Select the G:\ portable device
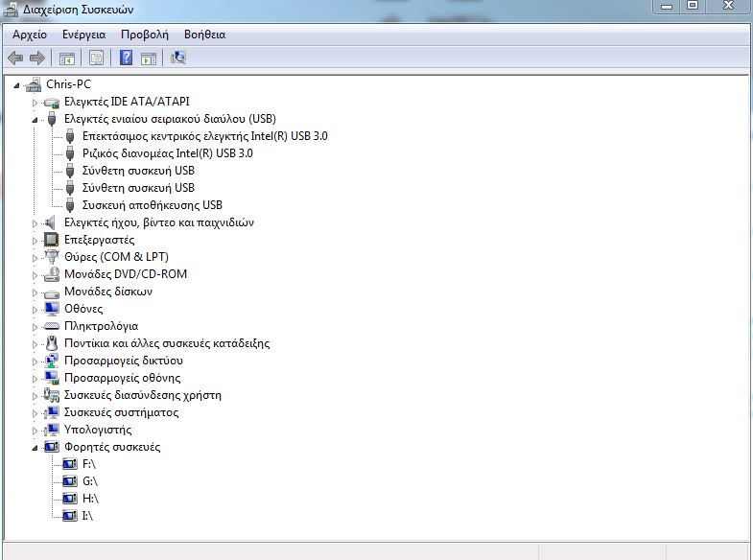 (x=90, y=481)
